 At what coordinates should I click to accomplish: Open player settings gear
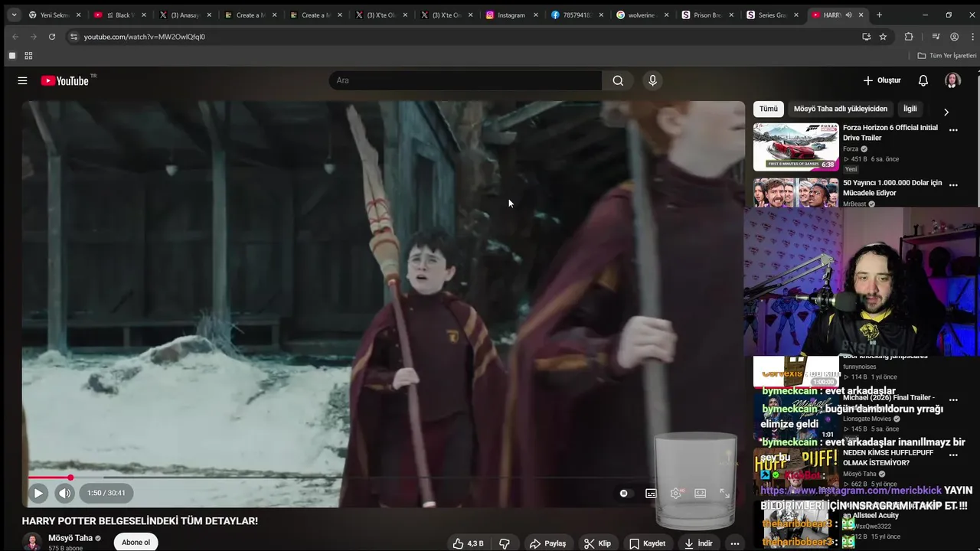tap(675, 494)
